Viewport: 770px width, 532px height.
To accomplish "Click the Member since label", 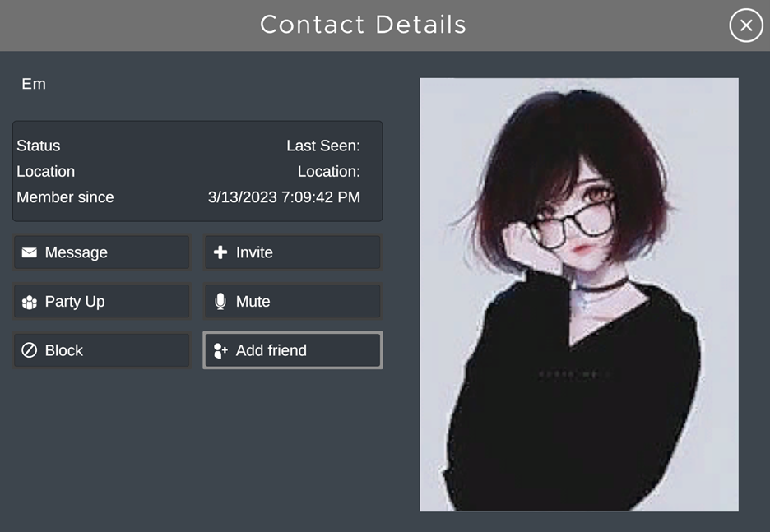I will (x=65, y=197).
